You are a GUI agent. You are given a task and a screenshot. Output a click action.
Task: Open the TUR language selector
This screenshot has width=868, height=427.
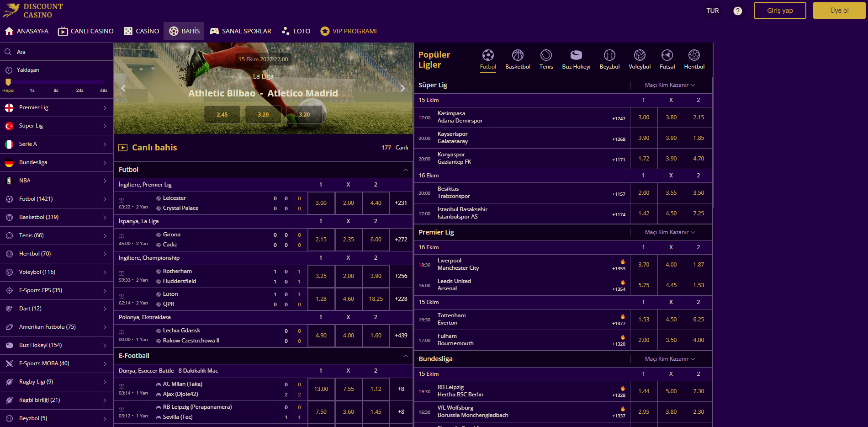coord(713,11)
